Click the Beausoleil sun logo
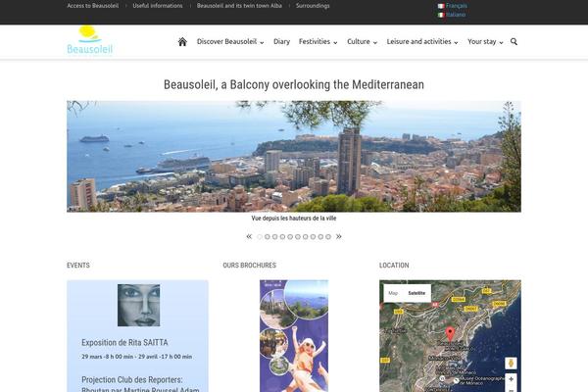Screen dimensions: 588x392 point(89,40)
